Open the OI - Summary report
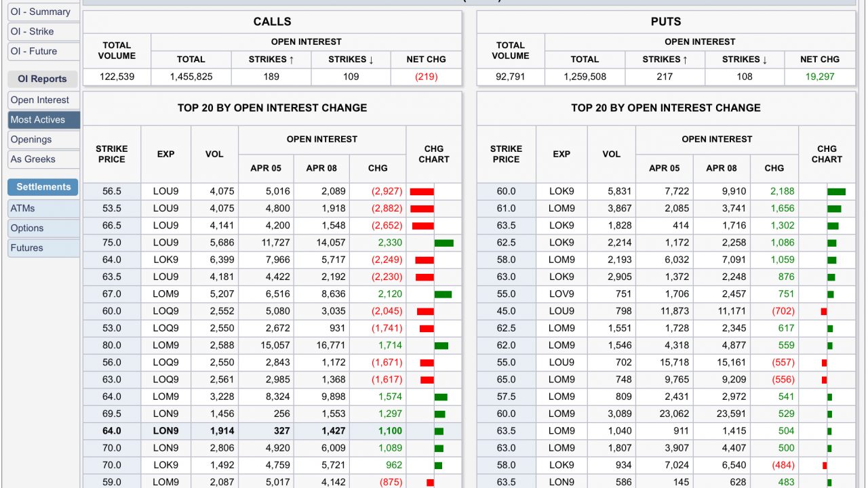868x488 pixels. 41,12
